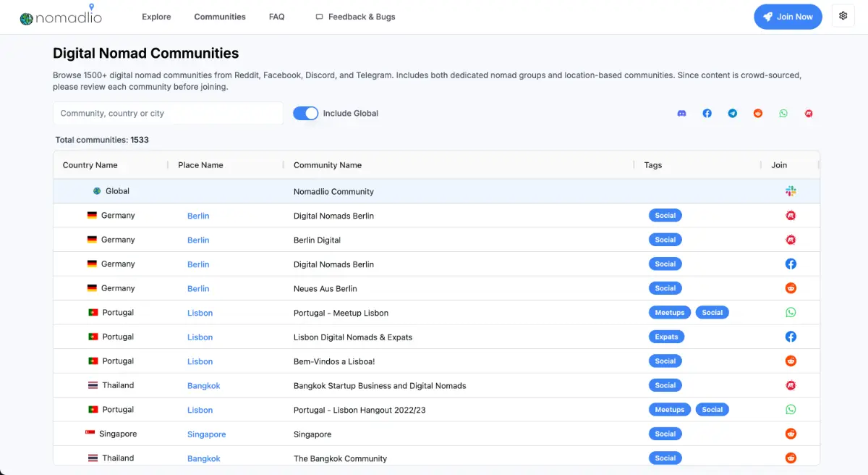Filter communities by WhatsApp icon

(x=783, y=114)
